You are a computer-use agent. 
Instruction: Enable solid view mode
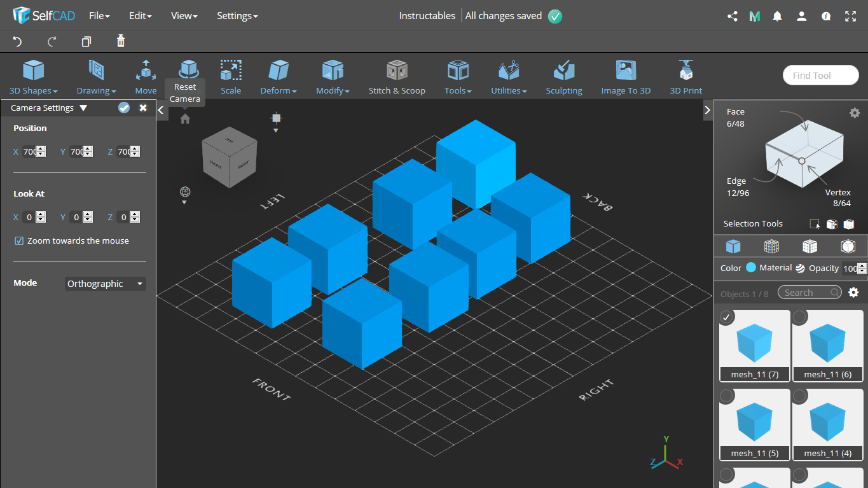pos(733,246)
